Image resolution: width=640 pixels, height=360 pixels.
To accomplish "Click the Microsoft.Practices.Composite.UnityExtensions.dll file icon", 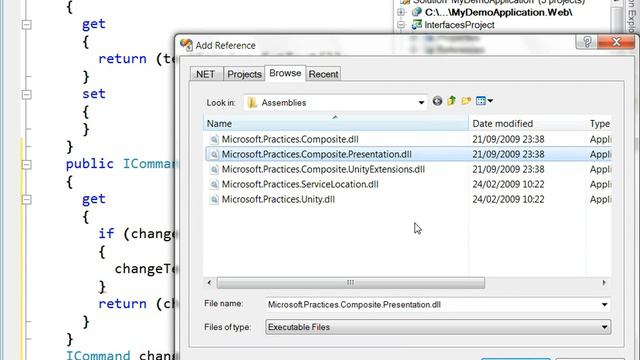I will coord(214,169).
